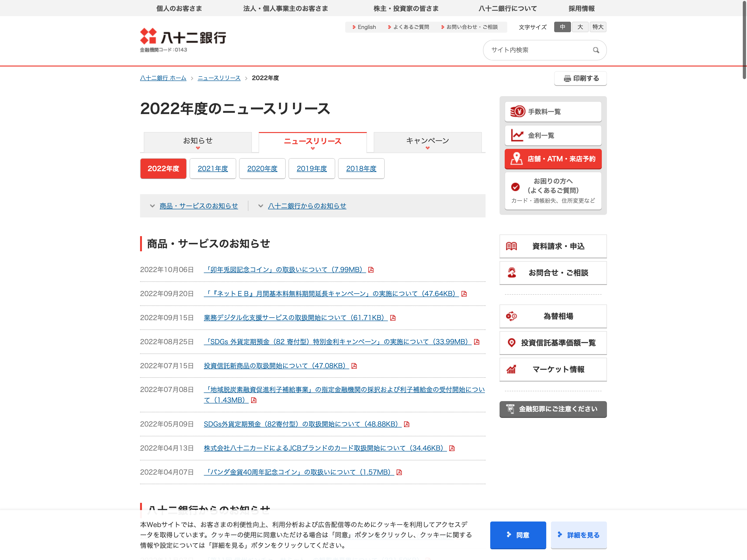
Task: Select the 中 font size option
Action: tap(562, 27)
